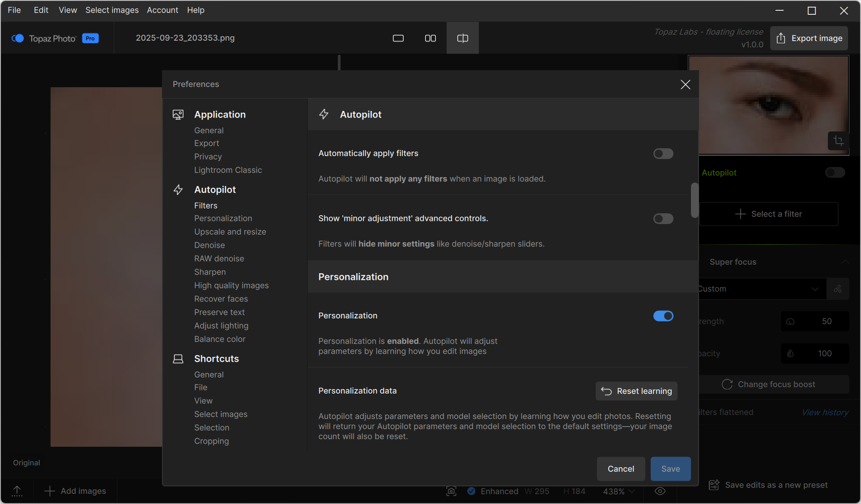
Task: Toggle 'minor adjustment' advanced controls switch
Action: click(x=663, y=219)
